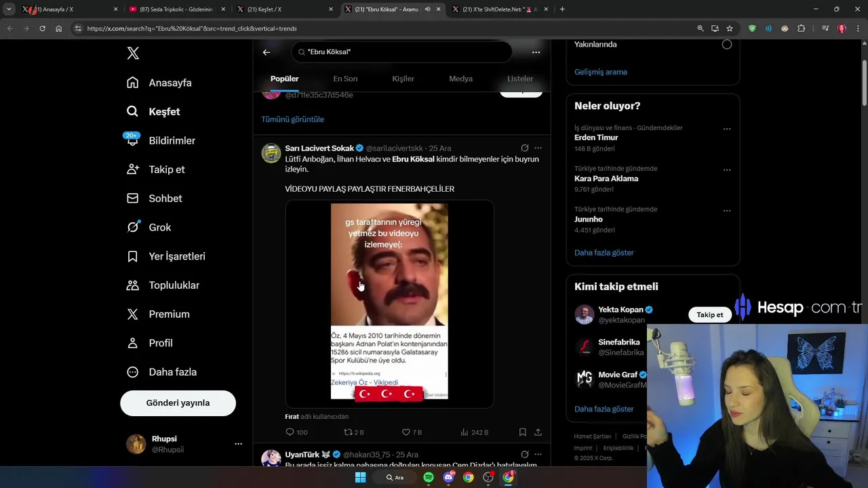868x488 pixels.
Task: Click Grok explain icon on Sarı Lacivert post
Action: point(525,148)
